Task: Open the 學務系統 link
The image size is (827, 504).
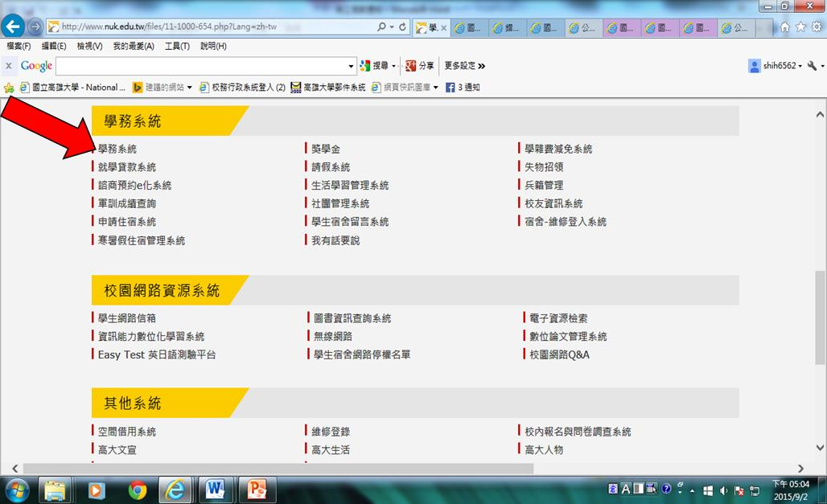Action: 117,149
